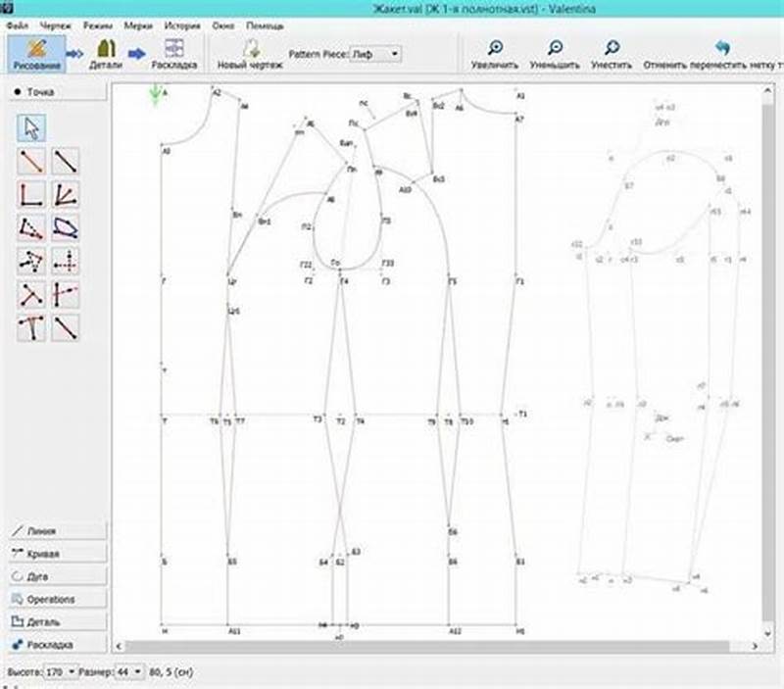Image resolution: width=784 pixels, height=689 pixels.
Task: Open the Уменьшить zoom-out tool
Action: [x=554, y=49]
